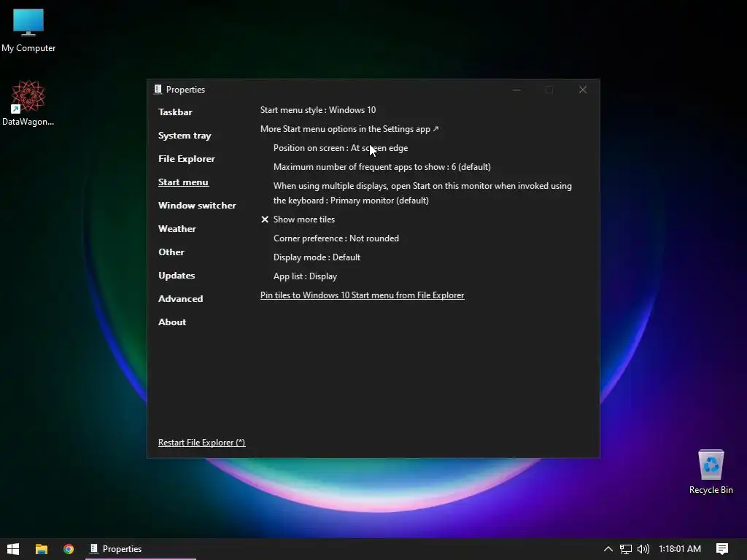The image size is (747, 560).
Task: Launch Google Chrome from the taskbar
Action: tap(69, 549)
